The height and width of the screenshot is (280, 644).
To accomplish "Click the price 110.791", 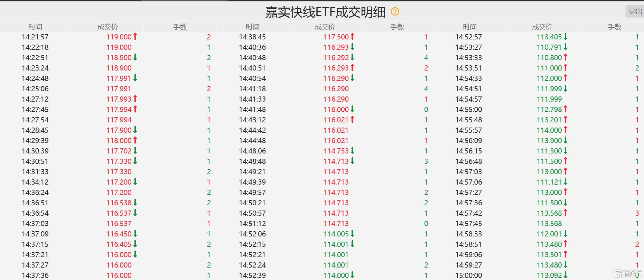I will pyautogui.click(x=549, y=47).
